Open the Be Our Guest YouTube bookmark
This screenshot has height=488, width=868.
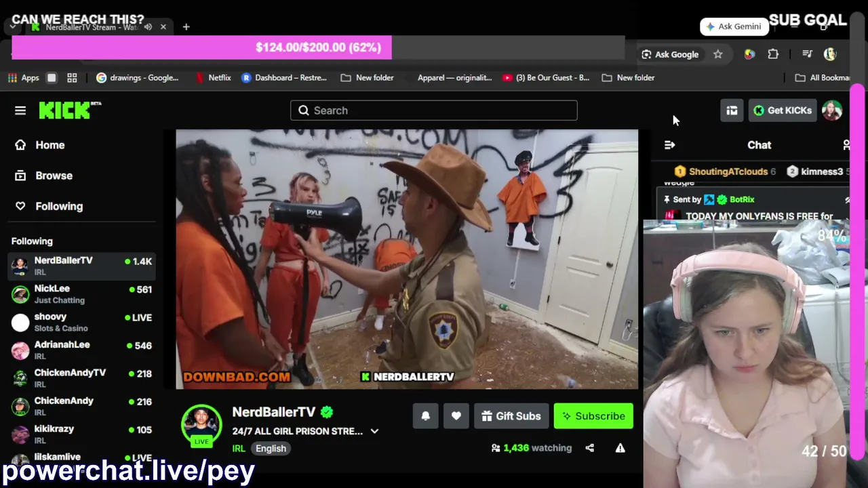pos(546,78)
